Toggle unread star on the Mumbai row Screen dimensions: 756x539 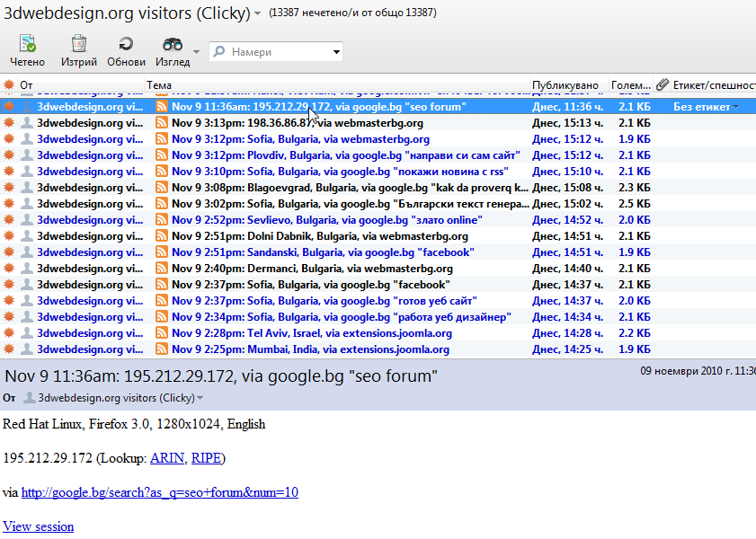(x=9, y=349)
